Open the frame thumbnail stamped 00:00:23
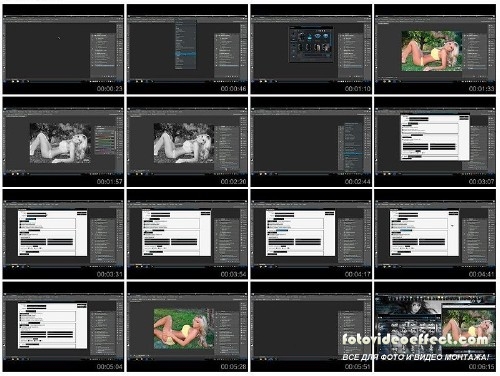This screenshot has width=500, height=376. pos(63,49)
